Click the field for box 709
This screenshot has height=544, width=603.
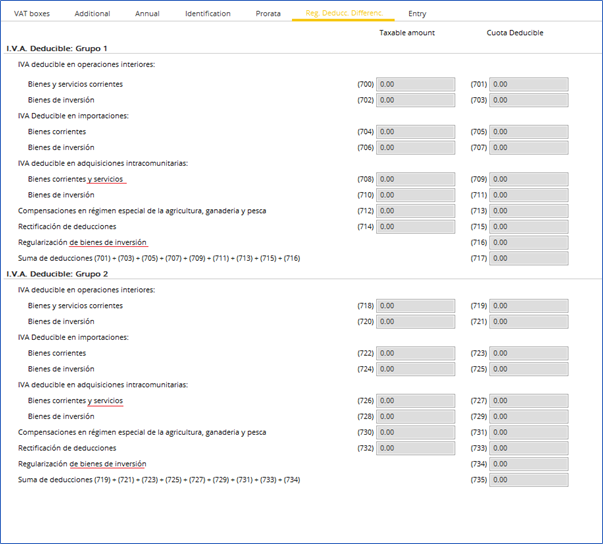tap(529, 179)
